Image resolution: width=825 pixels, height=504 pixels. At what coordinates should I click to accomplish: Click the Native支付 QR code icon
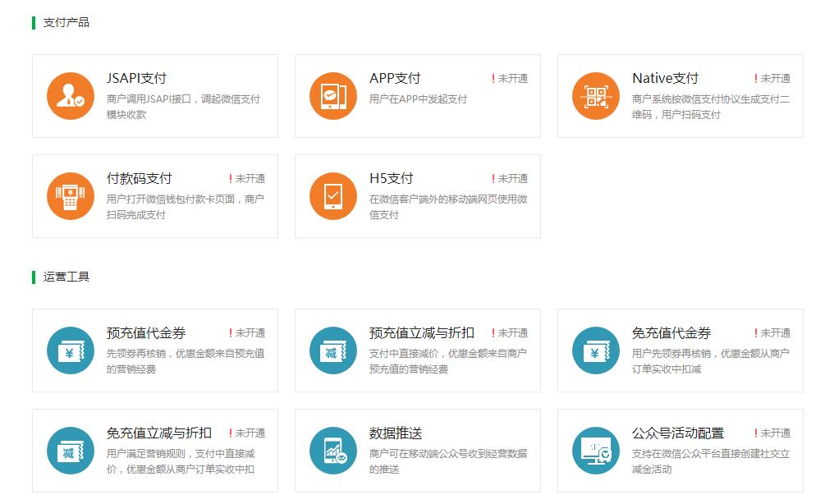click(596, 96)
